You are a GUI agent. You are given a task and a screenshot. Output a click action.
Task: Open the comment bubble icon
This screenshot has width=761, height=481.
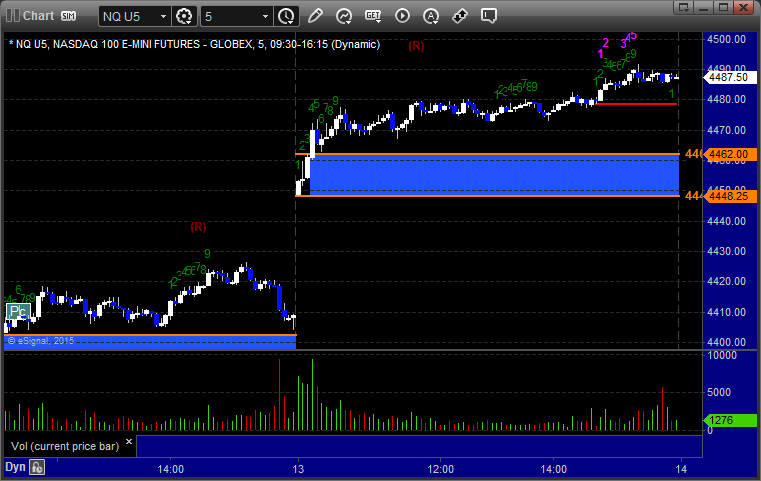(x=489, y=16)
